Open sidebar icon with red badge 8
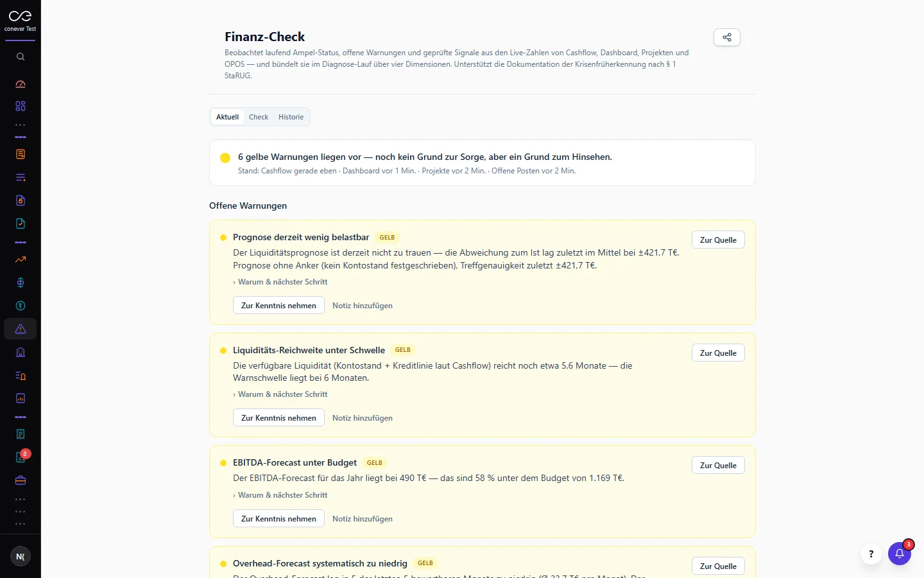Screen dimensions: 924x578 [21, 457]
